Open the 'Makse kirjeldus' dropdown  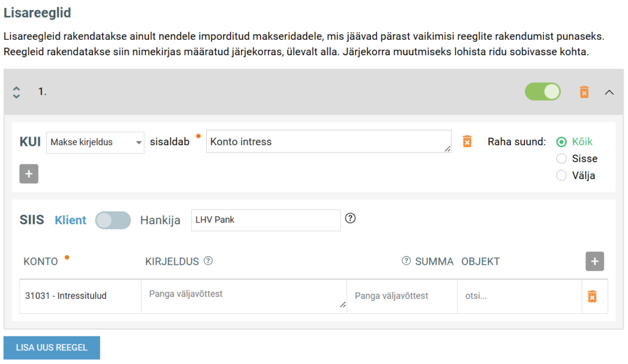tap(95, 142)
